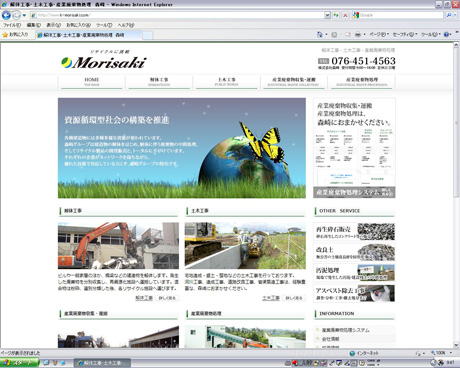
Task: Click 産業廃棄物処理システム in INFORMATION list
Action: 345,330
